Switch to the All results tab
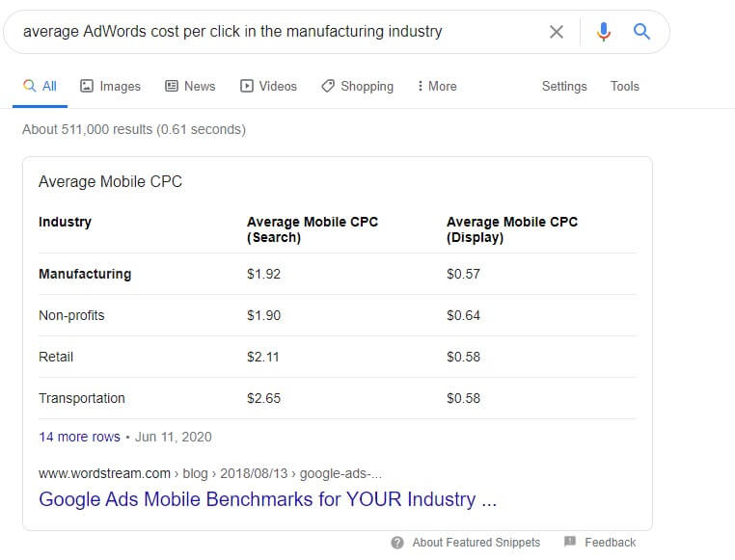The height and width of the screenshot is (560, 735). point(40,86)
